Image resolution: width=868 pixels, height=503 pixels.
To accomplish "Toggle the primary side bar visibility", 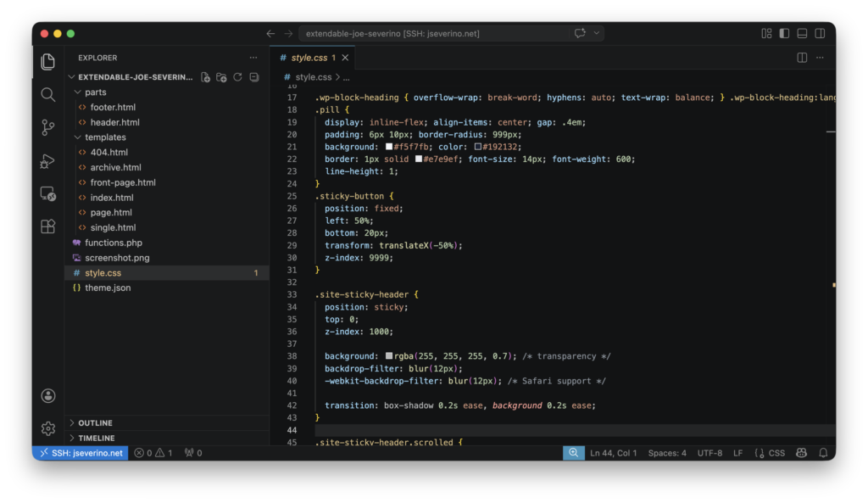I will (x=784, y=33).
